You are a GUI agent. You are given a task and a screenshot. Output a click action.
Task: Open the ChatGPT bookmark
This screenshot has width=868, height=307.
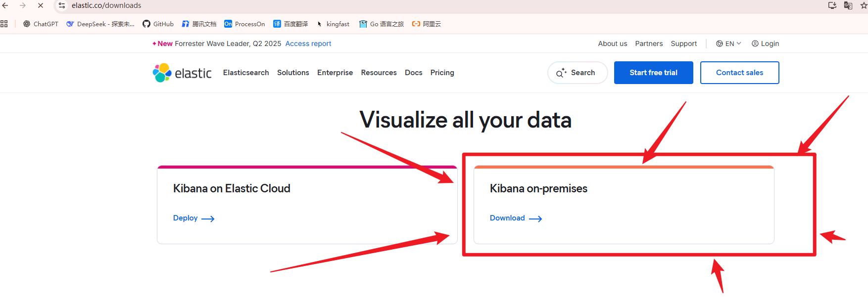[x=41, y=24]
